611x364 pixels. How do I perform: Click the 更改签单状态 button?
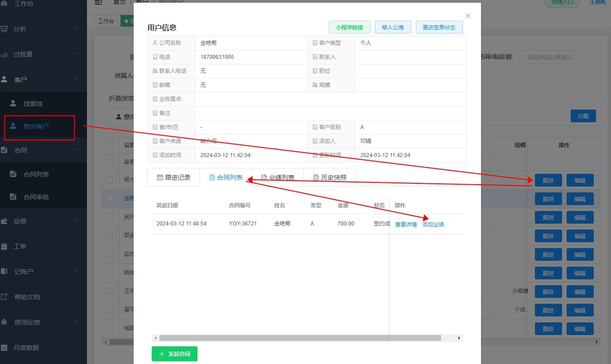point(439,27)
